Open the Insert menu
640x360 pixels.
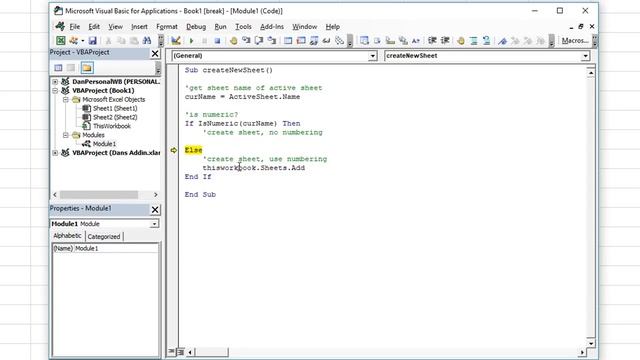(x=139, y=27)
